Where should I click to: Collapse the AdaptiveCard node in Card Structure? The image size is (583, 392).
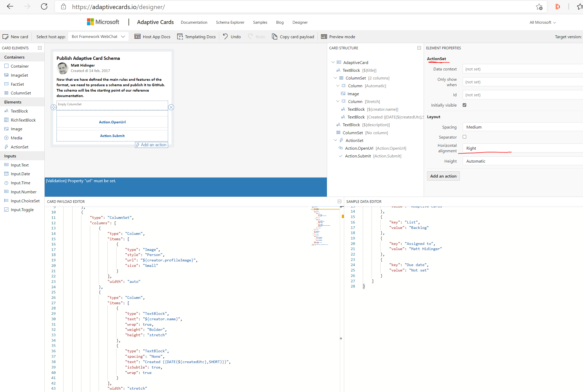click(x=333, y=62)
